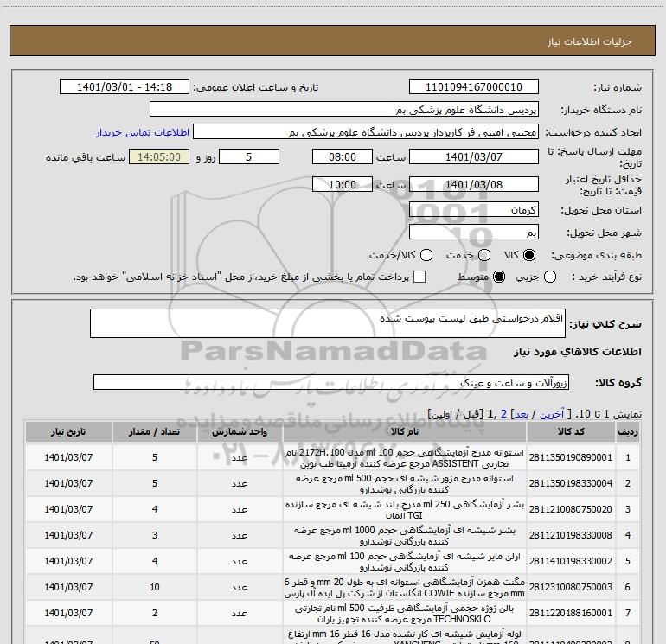
Task: Click the تاریخ نیاز column header
Action: 68,431
